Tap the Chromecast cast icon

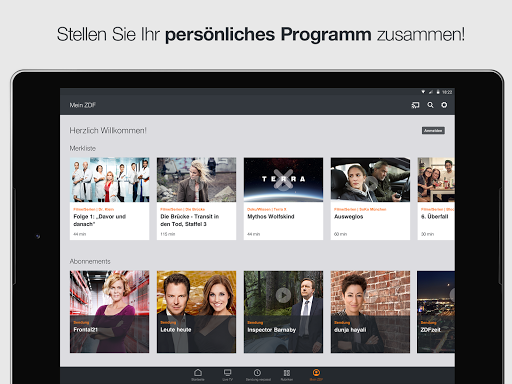415,105
